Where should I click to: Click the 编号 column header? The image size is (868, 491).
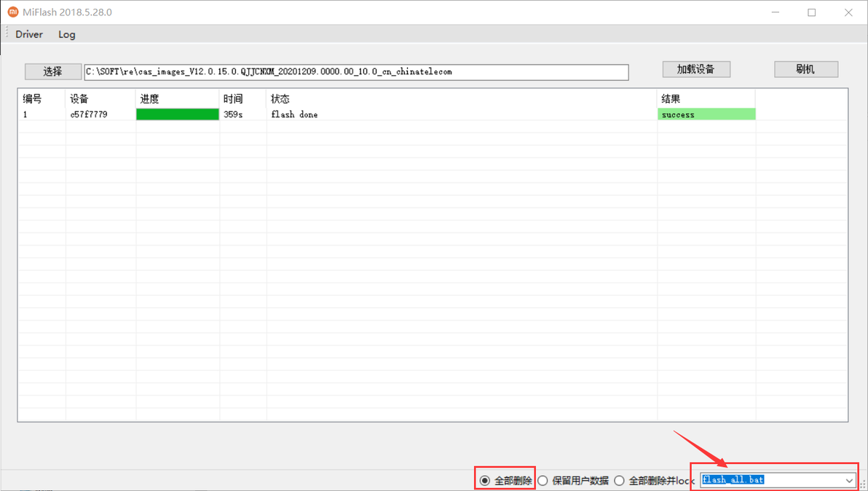point(32,98)
